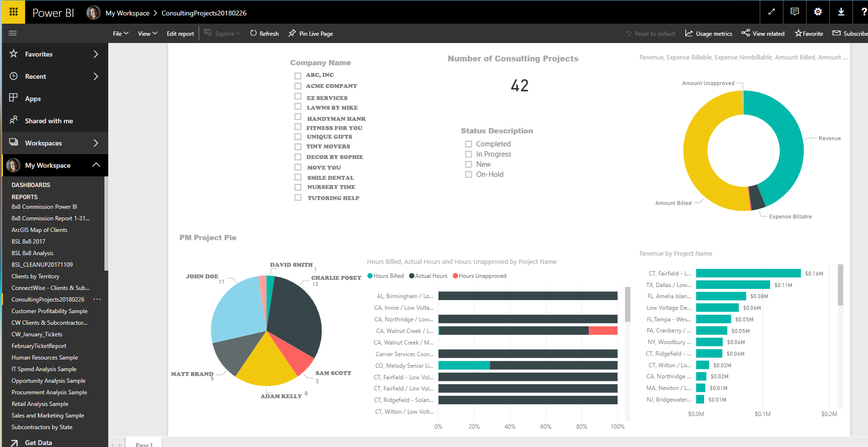
Task: Select the DASHBOARDS section header
Action: (31, 185)
